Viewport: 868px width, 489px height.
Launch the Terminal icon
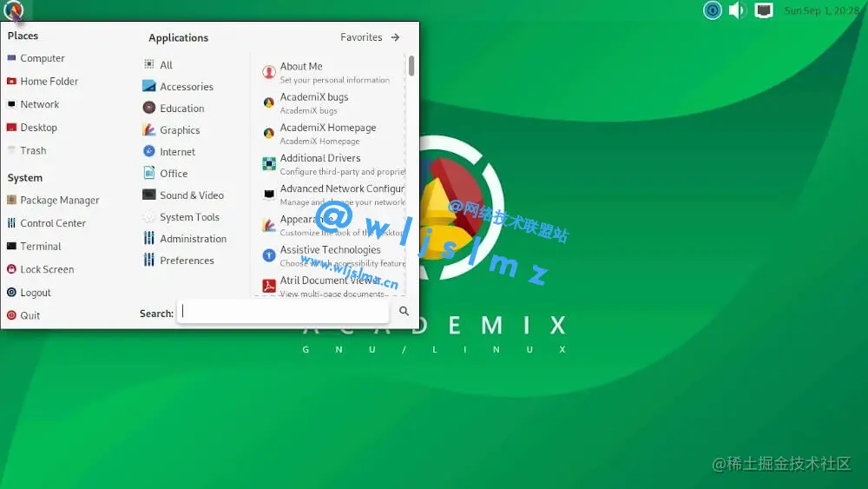(x=11, y=246)
